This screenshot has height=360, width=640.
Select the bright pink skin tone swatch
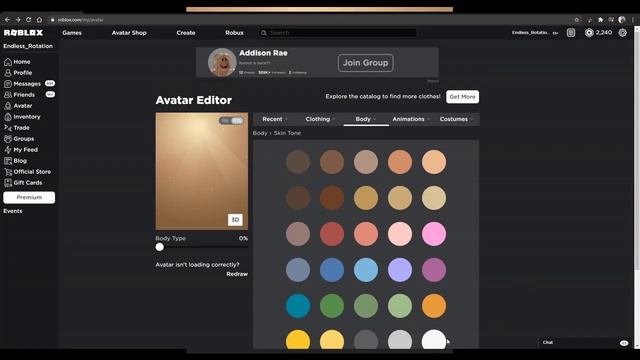pyautogui.click(x=433, y=234)
